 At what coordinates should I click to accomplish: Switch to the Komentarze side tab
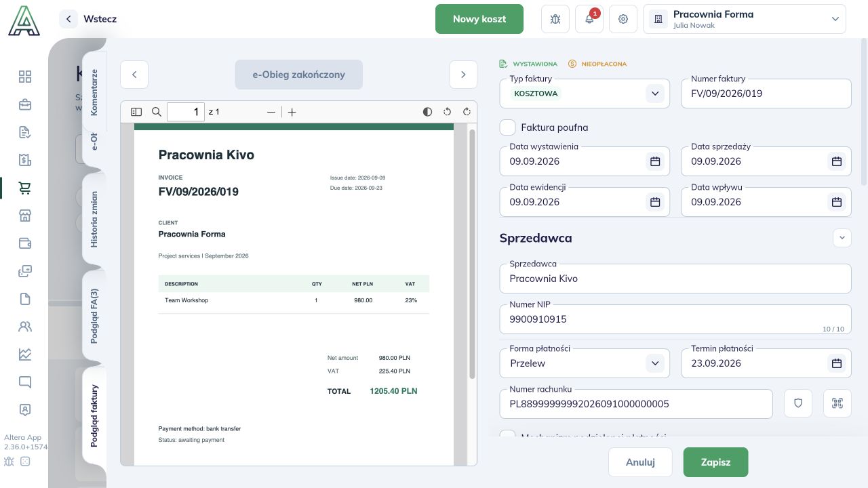coord(94,92)
